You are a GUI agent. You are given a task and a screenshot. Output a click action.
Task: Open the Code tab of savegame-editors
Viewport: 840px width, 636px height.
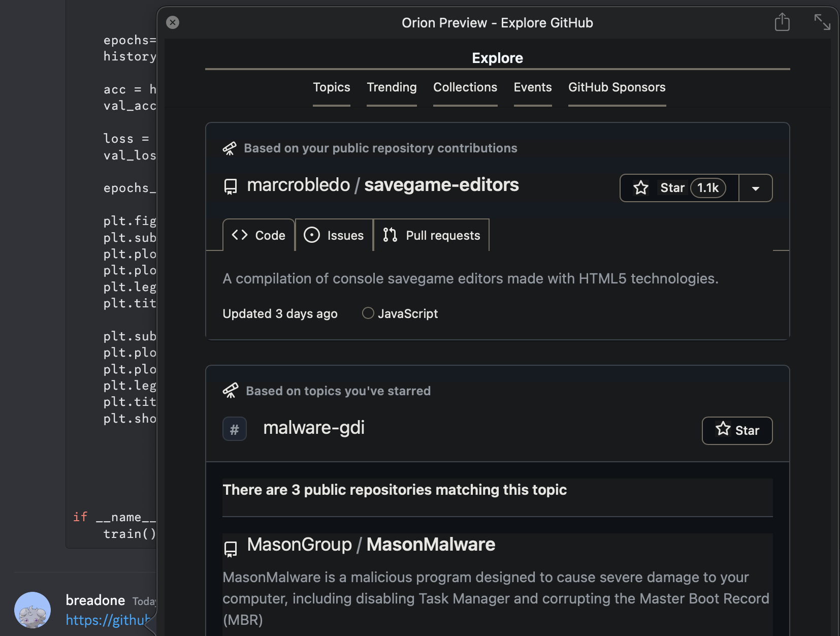(259, 235)
